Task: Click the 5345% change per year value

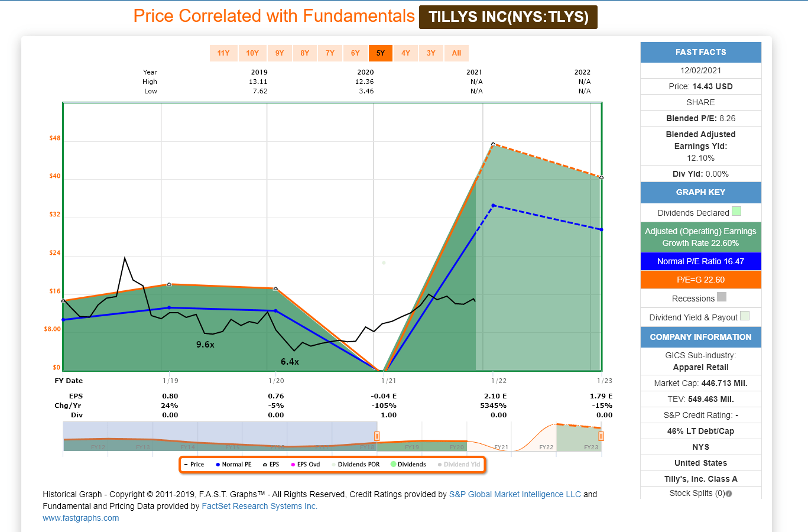Action: pos(493,406)
